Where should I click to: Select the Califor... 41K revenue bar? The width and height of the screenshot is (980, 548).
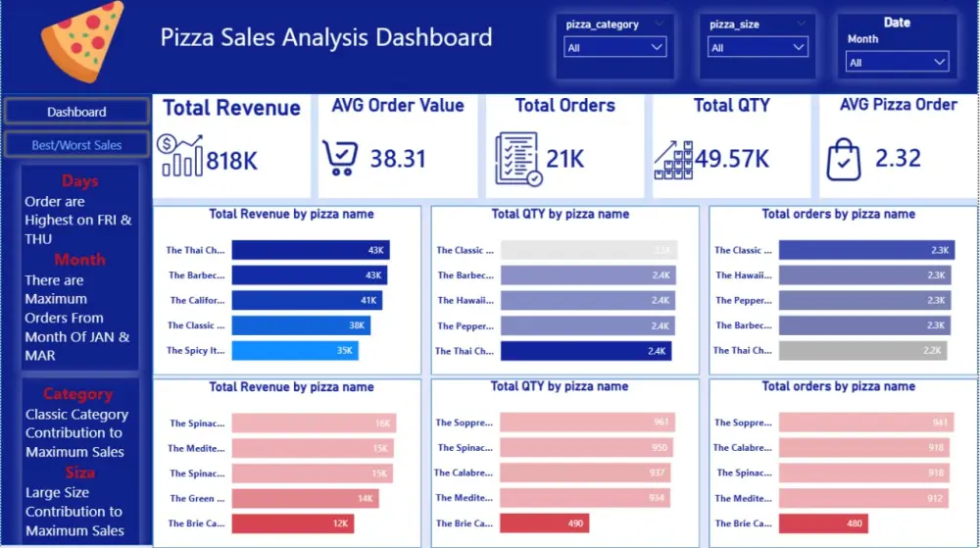click(x=307, y=301)
